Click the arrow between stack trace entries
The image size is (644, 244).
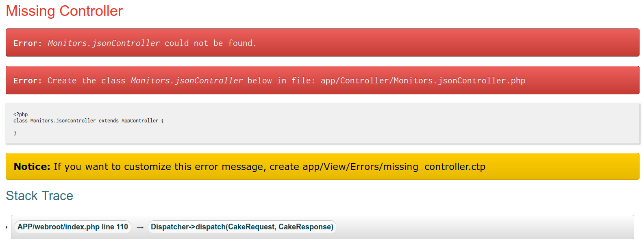click(140, 227)
